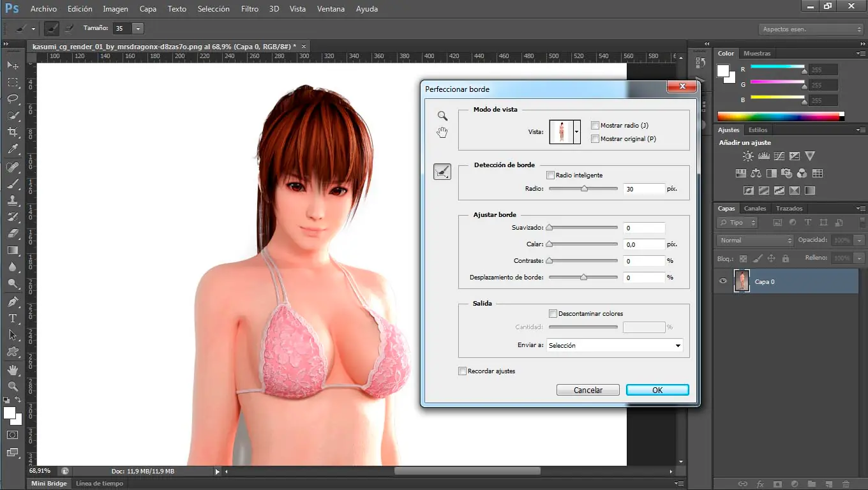
Task: Toggle Quick Mask mode in the toolbar
Action: (13, 434)
